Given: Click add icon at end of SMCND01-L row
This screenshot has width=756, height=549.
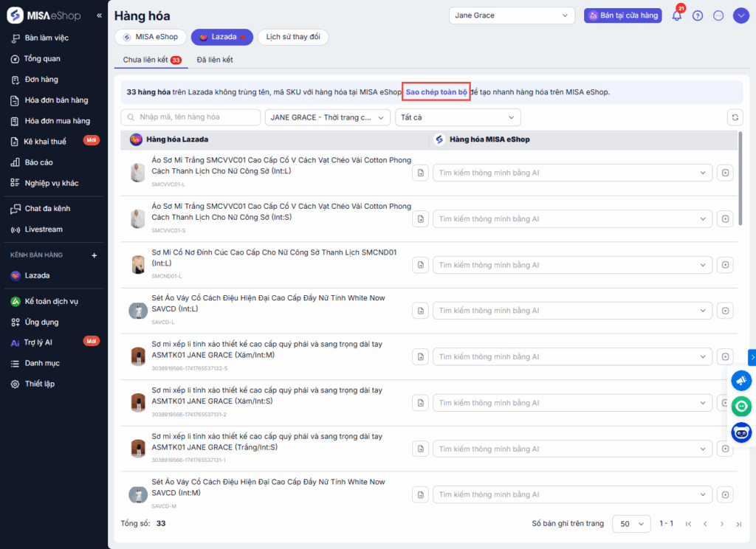Looking at the screenshot, I should coord(725,265).
